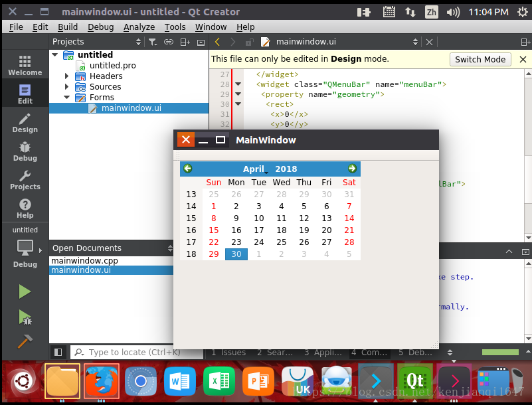This screenshot has width=532, height=405.
Task: Open the Compile Output pane tab
Action: 369,353
